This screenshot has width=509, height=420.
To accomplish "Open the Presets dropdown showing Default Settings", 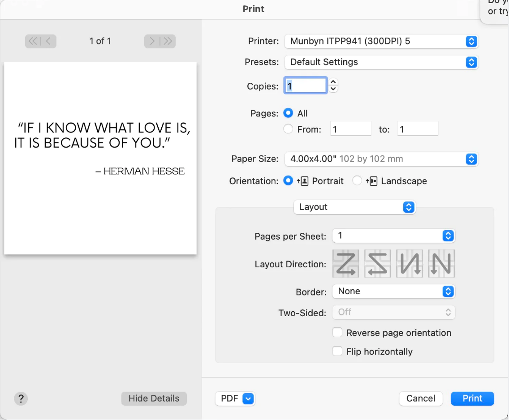I will point(381,62).
